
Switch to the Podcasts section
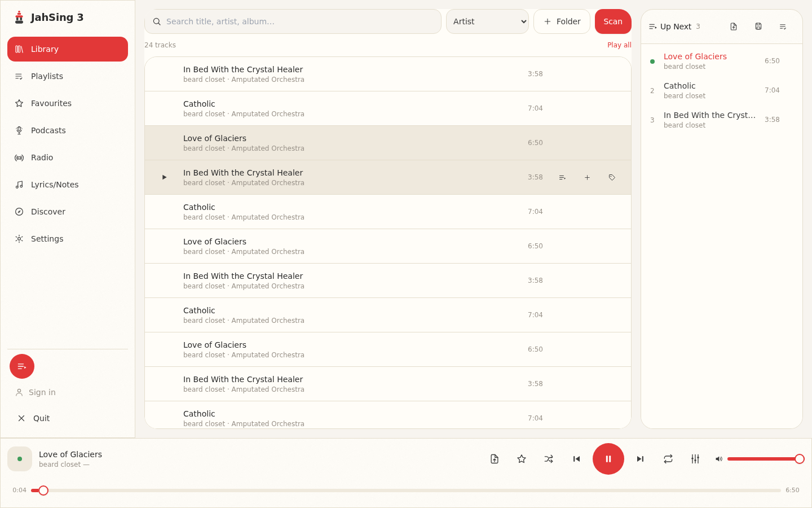click(68, 130)
